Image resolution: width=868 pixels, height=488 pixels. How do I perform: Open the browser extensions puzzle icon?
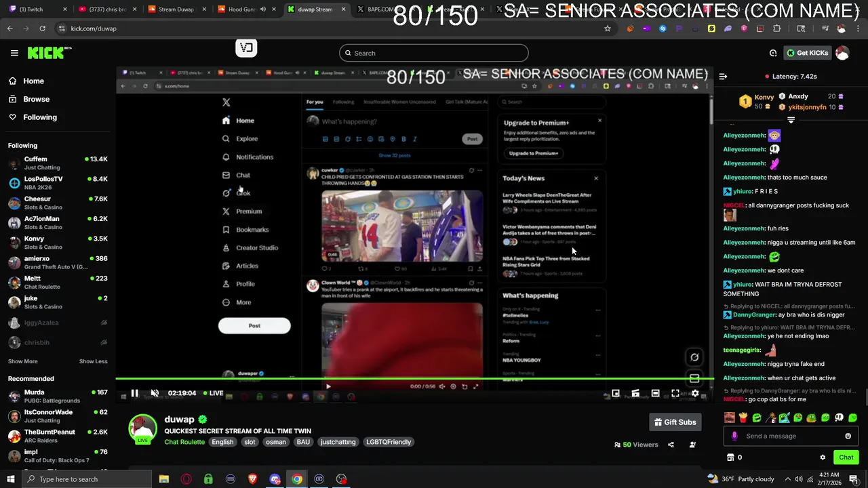(777, 28)
